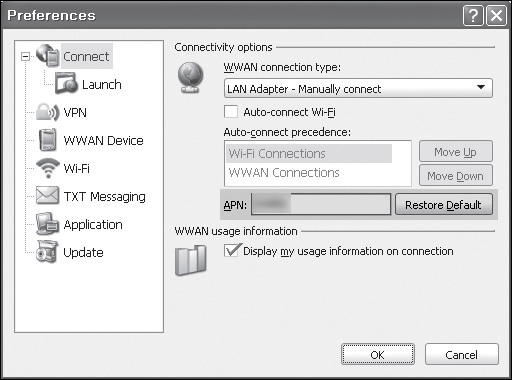This screenshot has width=512, height=380.
Task: Uncheck Display my usage information on connection
Action: [231, 250]
